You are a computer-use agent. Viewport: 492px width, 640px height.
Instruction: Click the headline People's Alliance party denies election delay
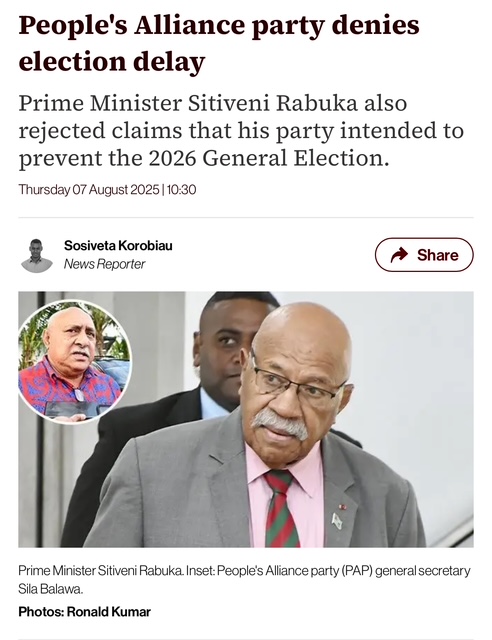219,43
